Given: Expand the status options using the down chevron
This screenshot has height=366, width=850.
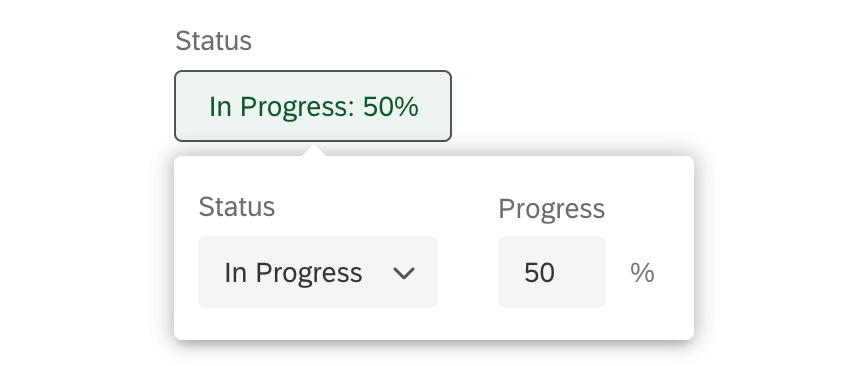Looking at the screenshot, I should point(404,273).
